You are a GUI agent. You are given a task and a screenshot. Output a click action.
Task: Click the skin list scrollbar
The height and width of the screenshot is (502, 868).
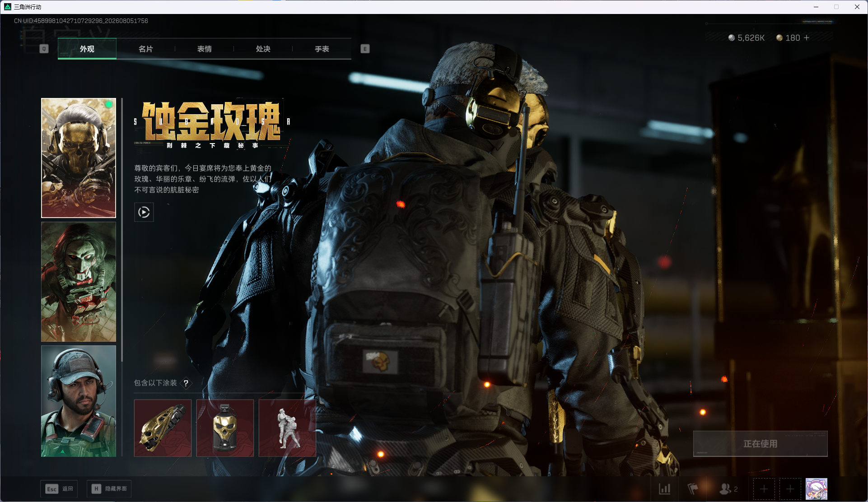122,229
